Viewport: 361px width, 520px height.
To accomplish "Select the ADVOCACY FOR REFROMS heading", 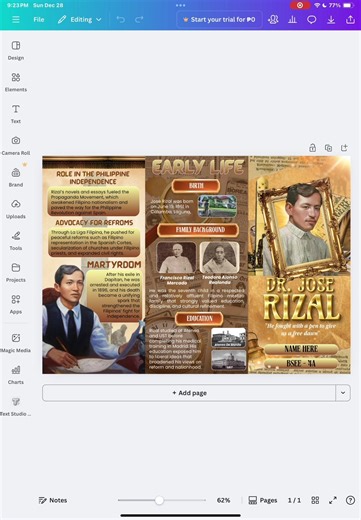I will tap(94, 223).
